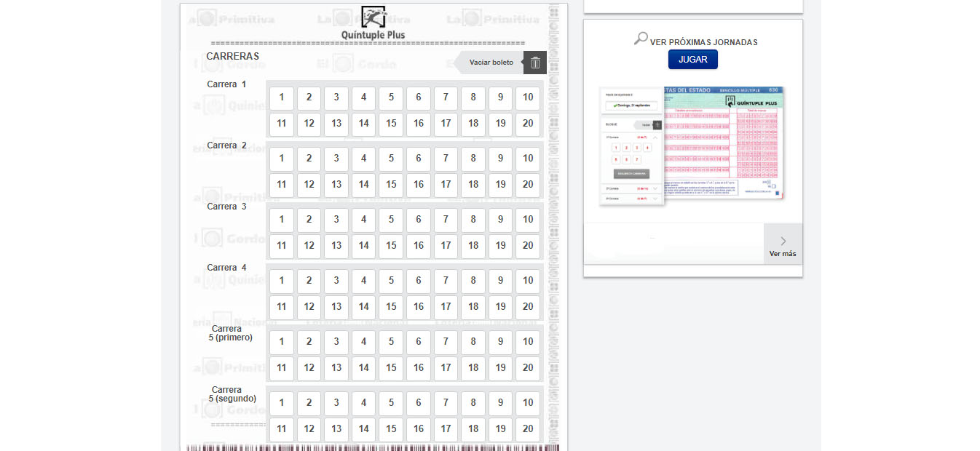This screenshot has height=451, width=980.
Task: Click the Carrera 2 row label
Action: click(x=226, y=145)
